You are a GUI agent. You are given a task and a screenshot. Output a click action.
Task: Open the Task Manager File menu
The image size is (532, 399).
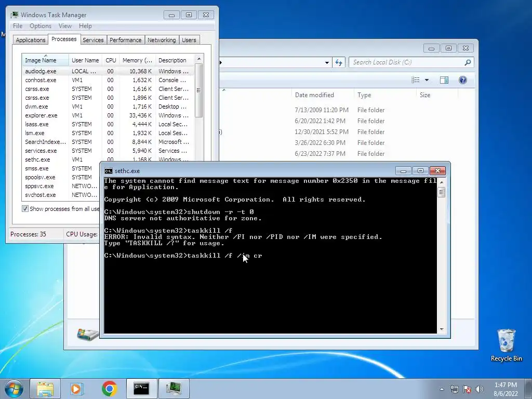point(18,26)
